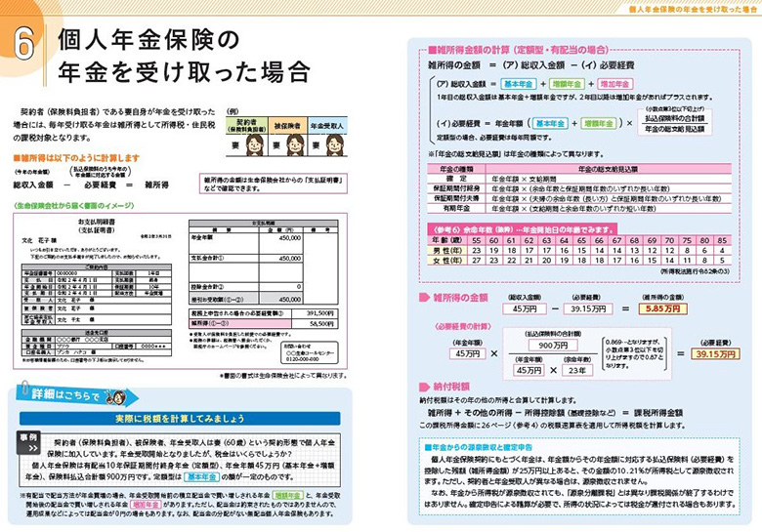The height and width of the screenshot is (532, 762).
Task: Click the 増加年金 tag in the bottom footnote
Action: click(146, 505)
